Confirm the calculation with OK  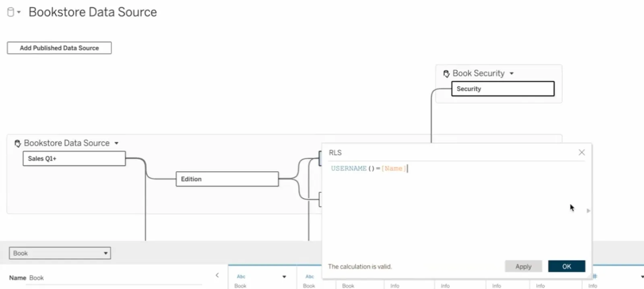566,266
